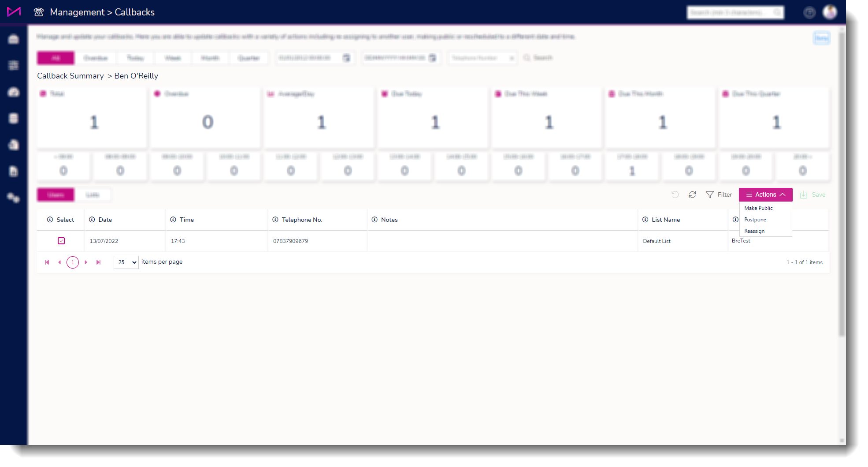Screen dimensions: 868x467
Task: Select the Quarter time-range tab
Action: (249, 58)
